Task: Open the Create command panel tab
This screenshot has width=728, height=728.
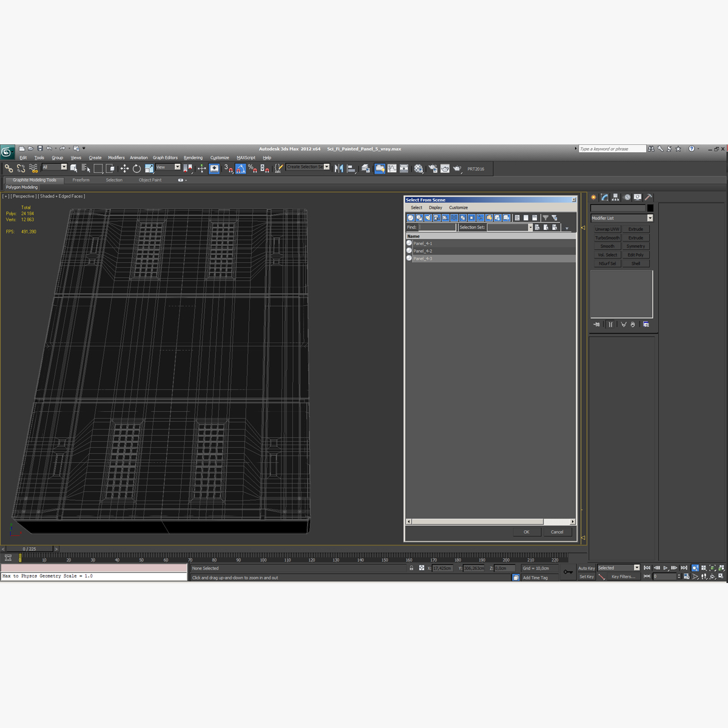Action: (x=594, y=197)
